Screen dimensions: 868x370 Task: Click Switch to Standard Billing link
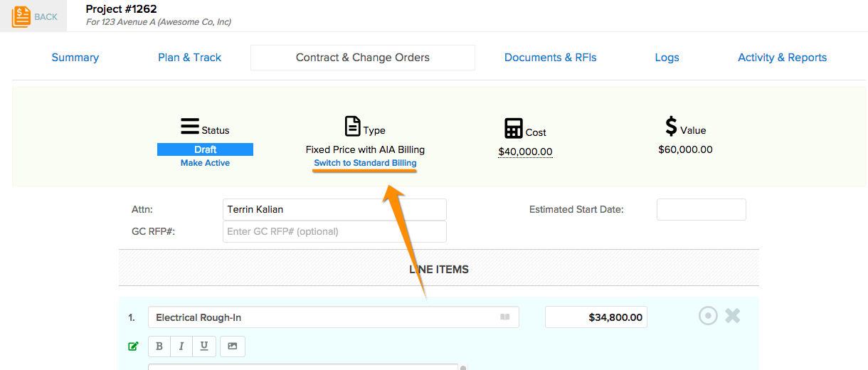tap(366, 163)
